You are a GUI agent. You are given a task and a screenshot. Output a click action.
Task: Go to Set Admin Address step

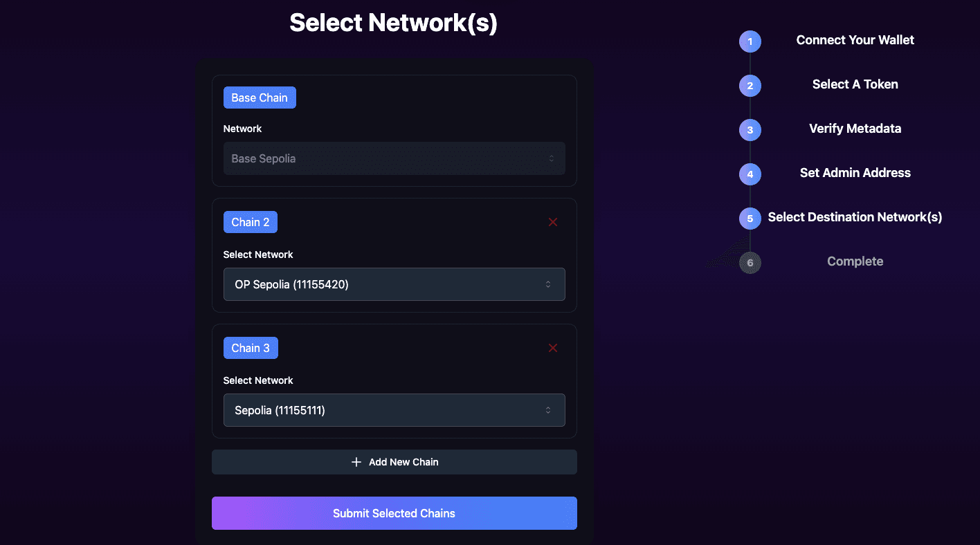(855, 173)
